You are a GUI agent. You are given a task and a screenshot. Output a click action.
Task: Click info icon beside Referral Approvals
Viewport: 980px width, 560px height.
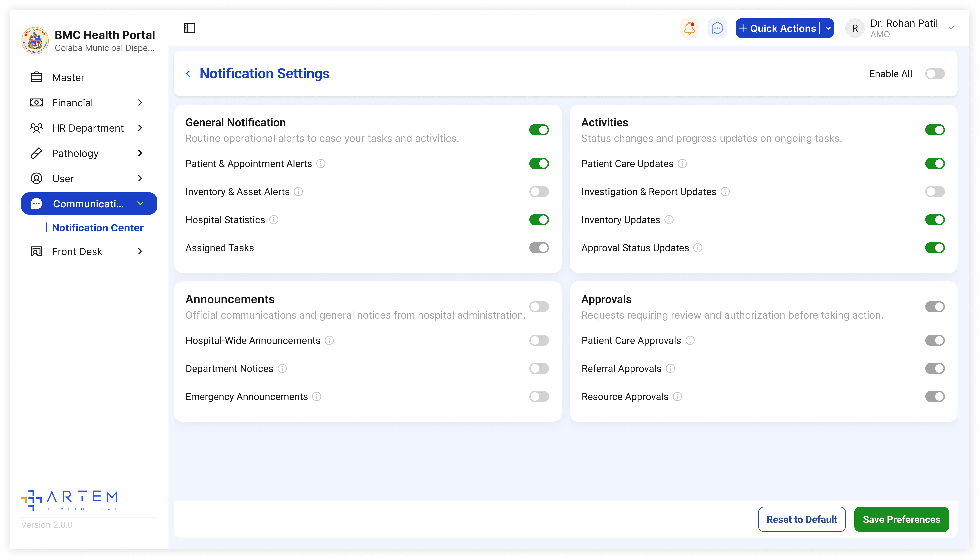[x=670, y=368]
